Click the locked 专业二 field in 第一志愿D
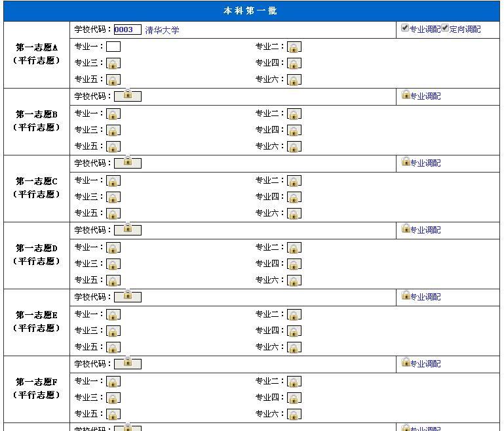Viewport: 504px width, 431px height. click(x=294, y=248)
